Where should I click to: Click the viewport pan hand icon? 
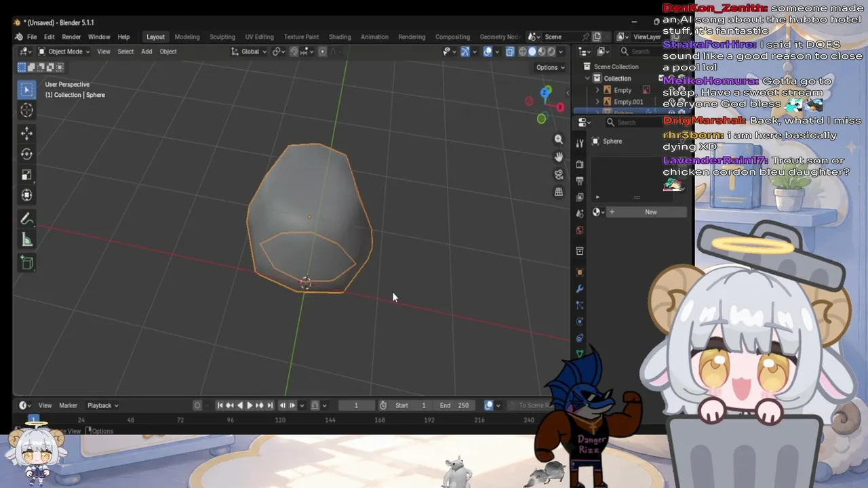pos(559,157)
